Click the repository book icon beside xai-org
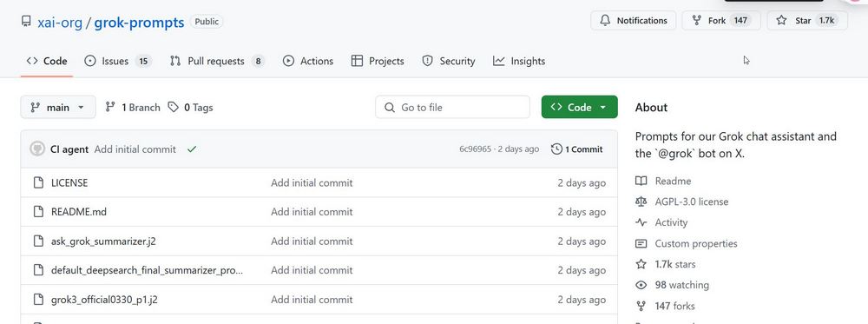Image resolution: width=868 pixels, height=324 pixels. (x=26, y=22)
